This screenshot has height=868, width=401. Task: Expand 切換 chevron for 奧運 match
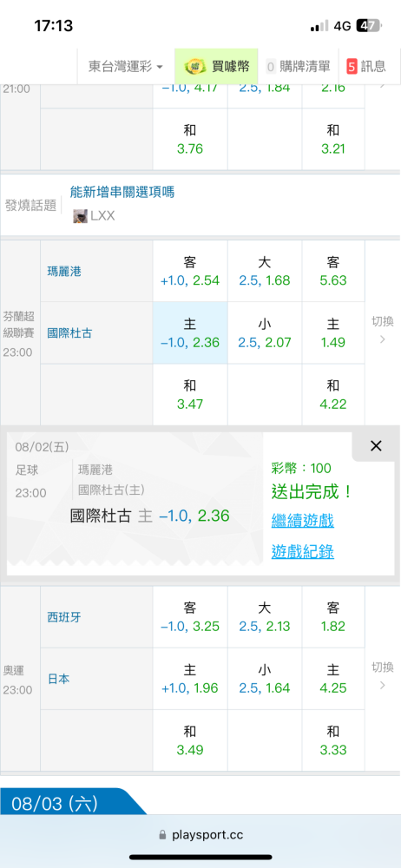tap(382, 676)
